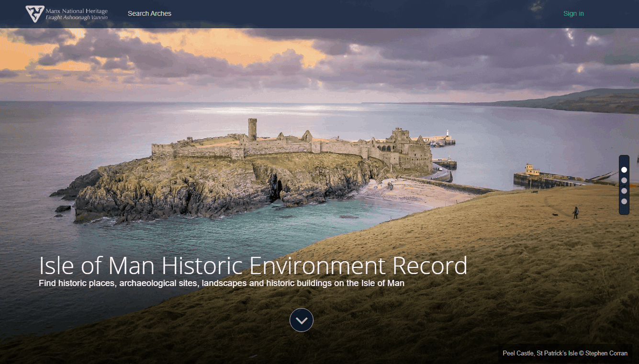
Task: Open the Search Arches link
Action: click(149, 13)
